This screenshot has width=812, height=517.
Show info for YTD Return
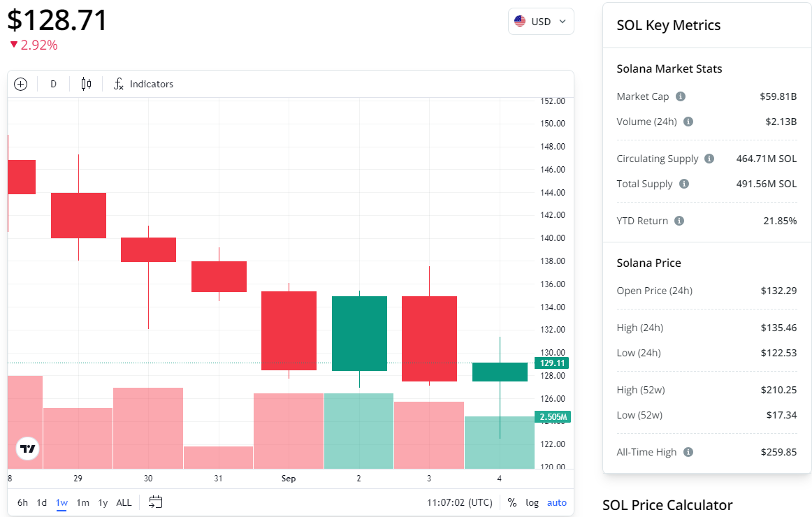coord(679,221)
